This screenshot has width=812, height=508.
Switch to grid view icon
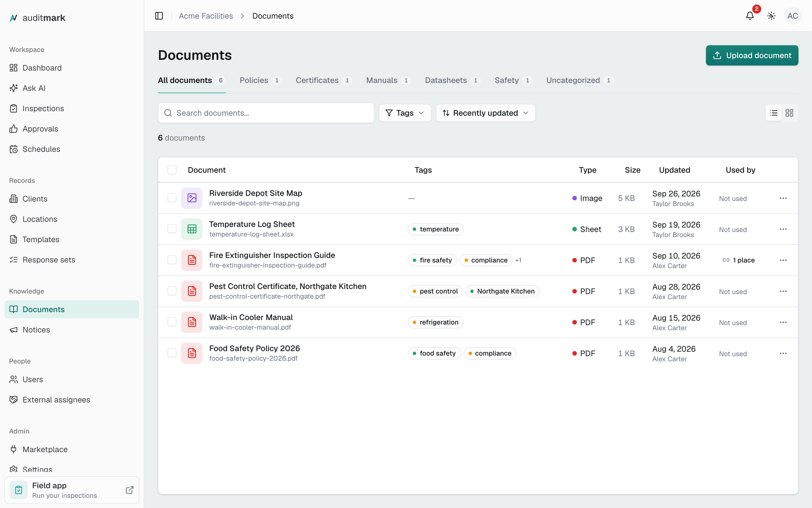tap(789, 113)
